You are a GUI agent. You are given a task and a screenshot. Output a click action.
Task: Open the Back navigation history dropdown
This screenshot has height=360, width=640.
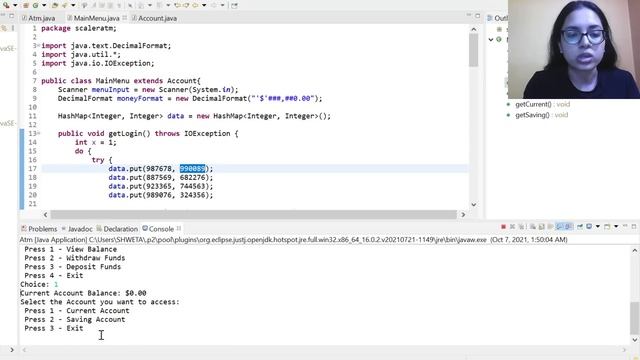(204, 5)
